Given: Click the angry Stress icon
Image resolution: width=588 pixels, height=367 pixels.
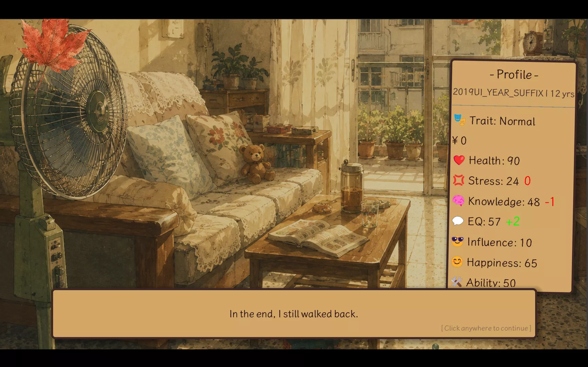Looking at the screenshot, I should tap(458, 180).
